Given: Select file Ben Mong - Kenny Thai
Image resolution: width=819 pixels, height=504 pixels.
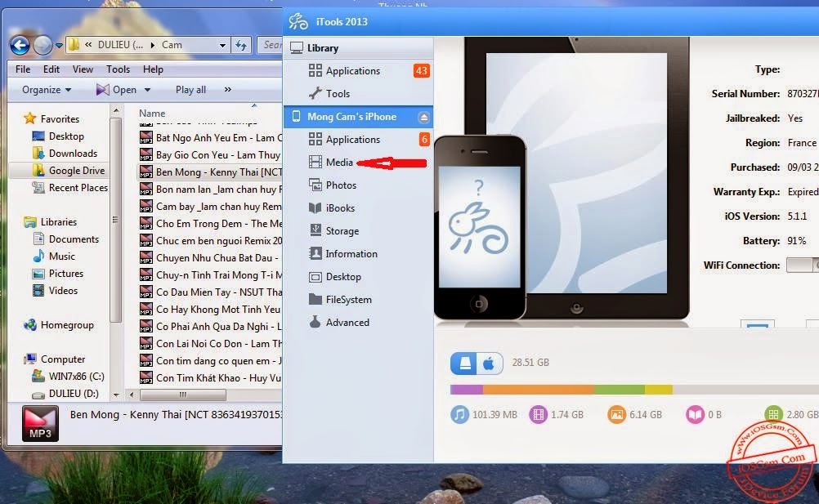Looking at the screenshot, I should 211,172.
